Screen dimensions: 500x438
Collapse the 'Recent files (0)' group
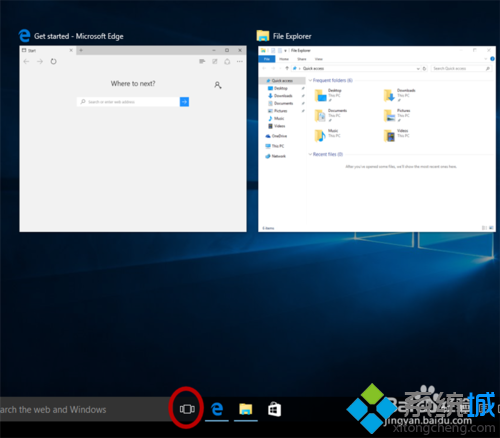point(310,154)
